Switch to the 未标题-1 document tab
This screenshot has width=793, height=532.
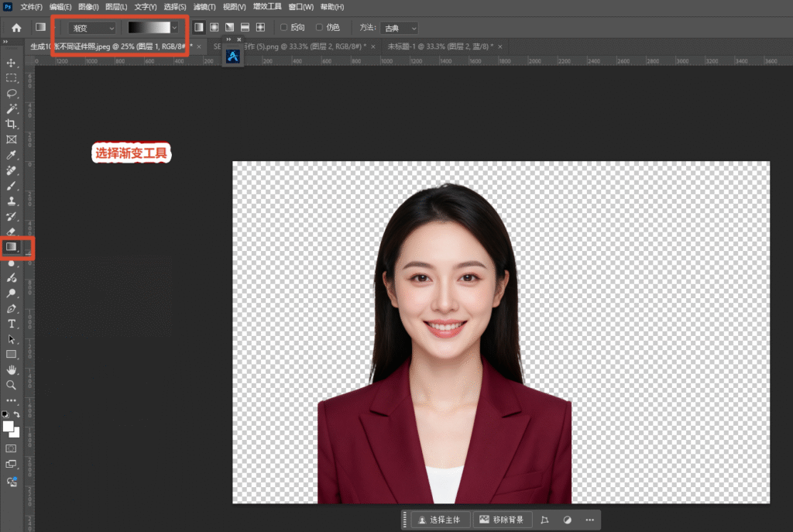click(440, 46)
